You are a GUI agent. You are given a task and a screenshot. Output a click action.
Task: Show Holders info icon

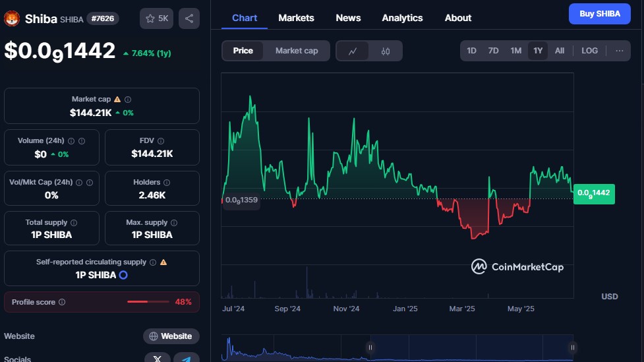coord(167,183)
